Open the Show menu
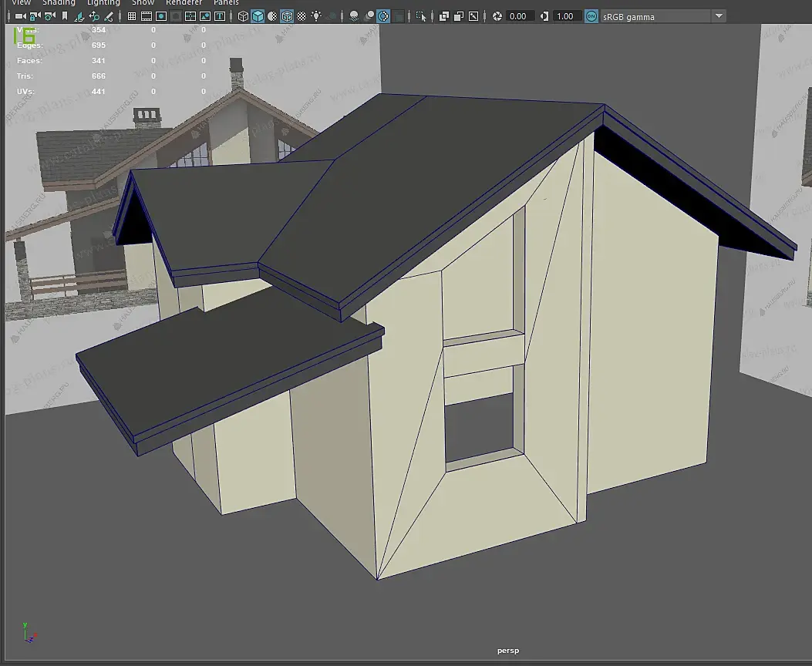This screenshot has height=666, width=812. click(x=143, y=2)
